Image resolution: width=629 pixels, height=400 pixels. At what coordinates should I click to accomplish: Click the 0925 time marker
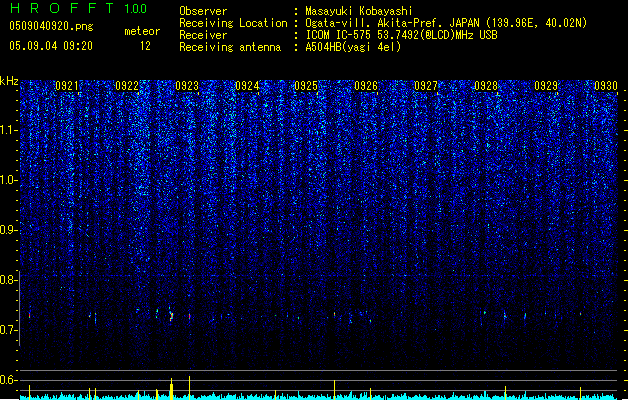coord(306,86)
